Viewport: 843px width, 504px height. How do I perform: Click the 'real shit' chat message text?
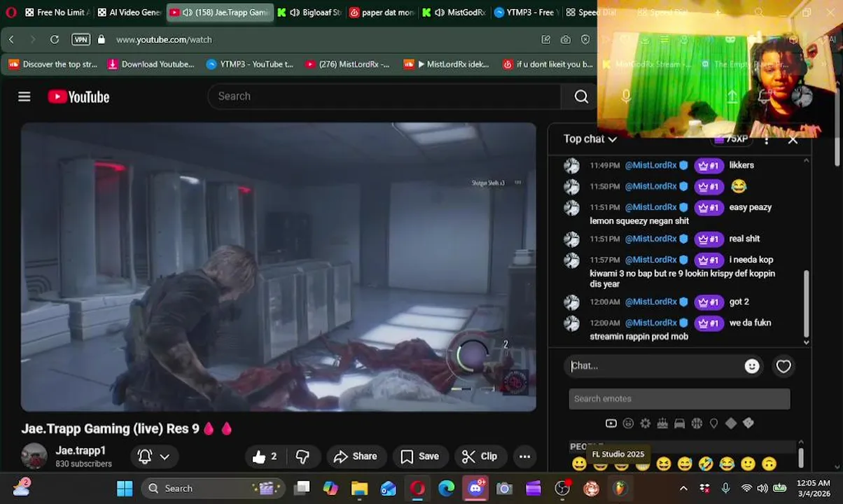point(744,239)
